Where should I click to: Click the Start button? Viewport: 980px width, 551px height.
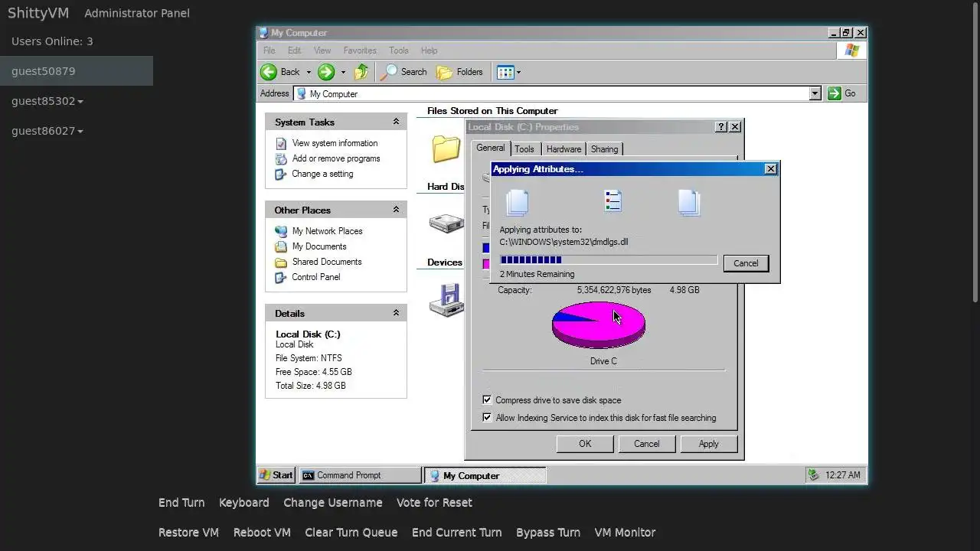point(276,475)
